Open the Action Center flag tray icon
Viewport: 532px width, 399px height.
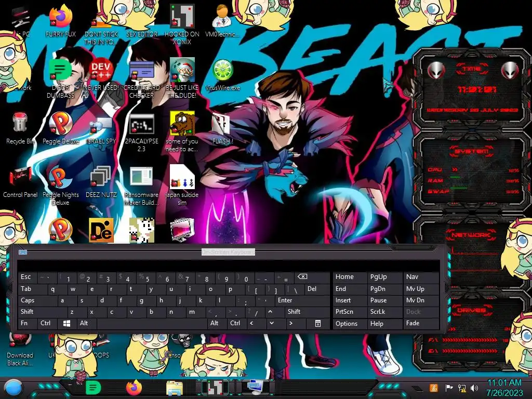pos(449,388)
